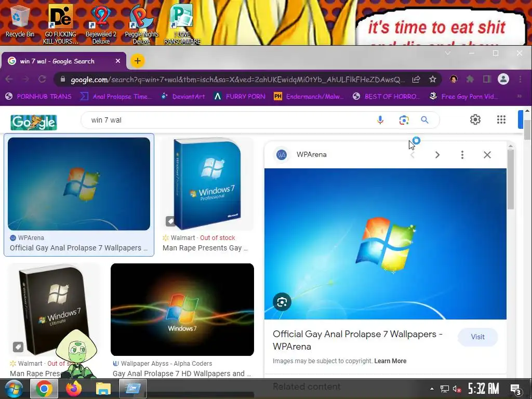532x399 pixels.
Task: Show hidden bookmarks with the double chevron
Action: (x=520, y=96)
